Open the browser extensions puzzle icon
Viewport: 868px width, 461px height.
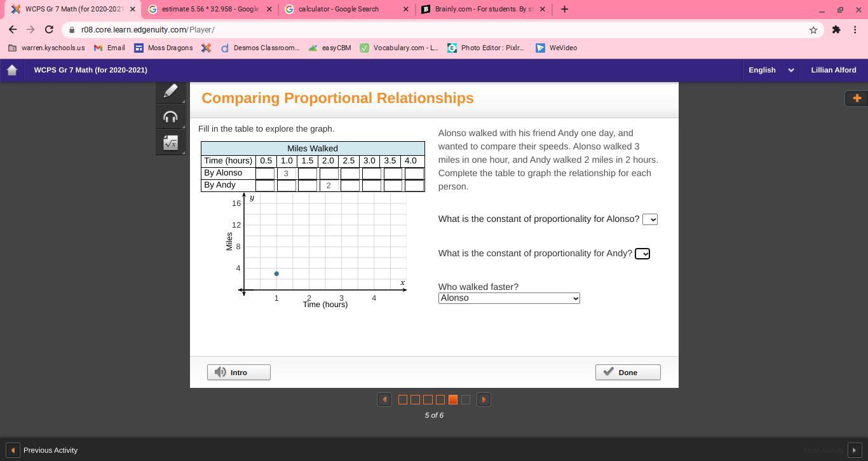pos(836,30)
